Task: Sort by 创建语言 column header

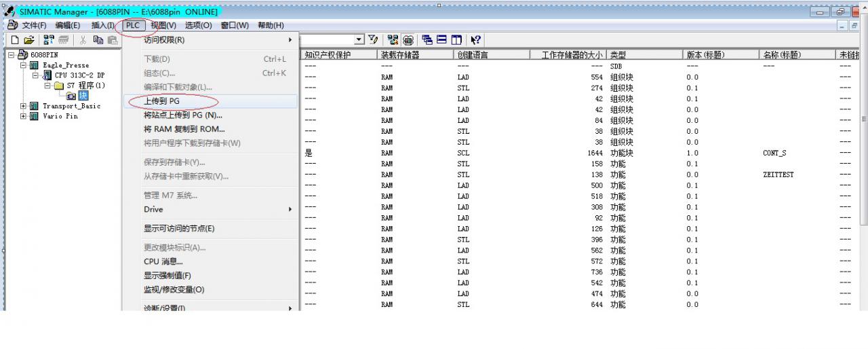Action: (492, 55)
